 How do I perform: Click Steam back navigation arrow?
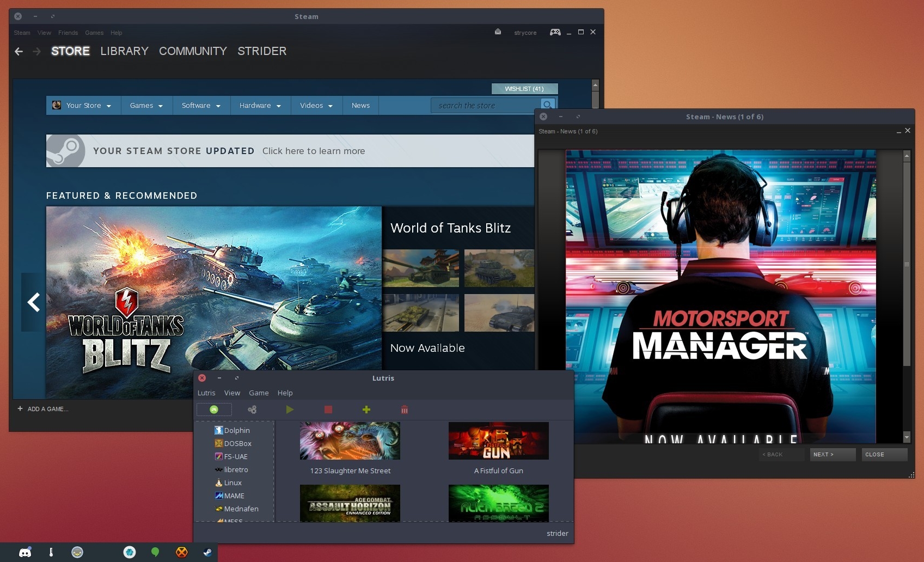[19, 51]
